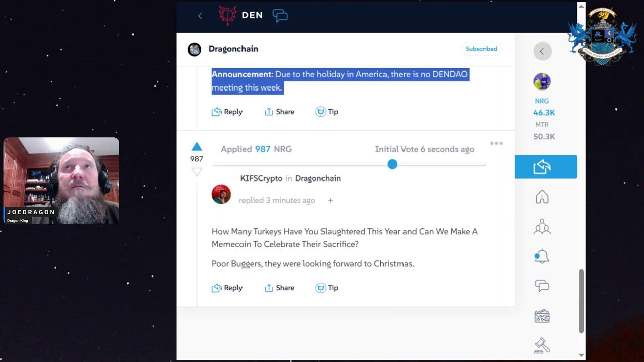Click the 987 vote count
The width and height of the screenshot is (644, 362).
point(197,159)
